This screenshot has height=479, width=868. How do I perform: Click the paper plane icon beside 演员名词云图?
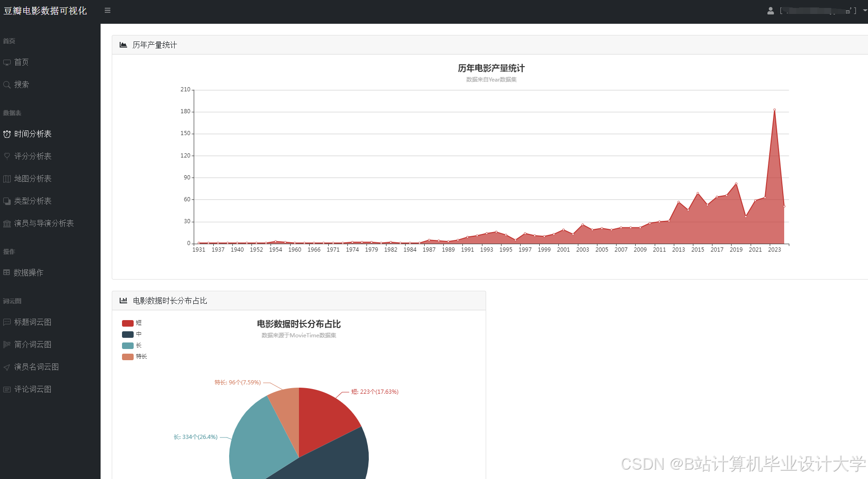click(7, 367)
